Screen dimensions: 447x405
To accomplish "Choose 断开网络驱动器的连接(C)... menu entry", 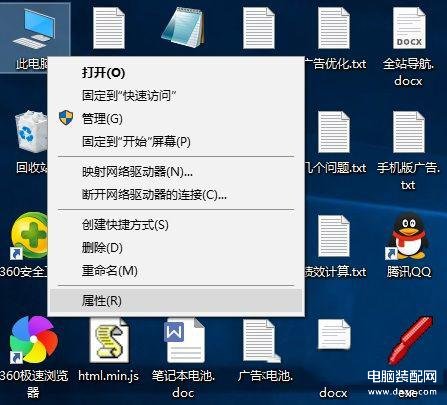I will (176, 194).
